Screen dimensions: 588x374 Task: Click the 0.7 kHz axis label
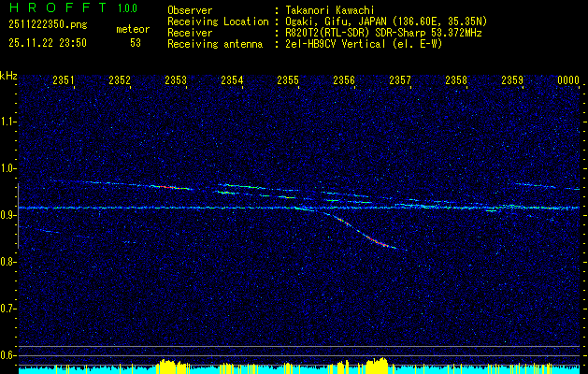[x=8, y=309]
